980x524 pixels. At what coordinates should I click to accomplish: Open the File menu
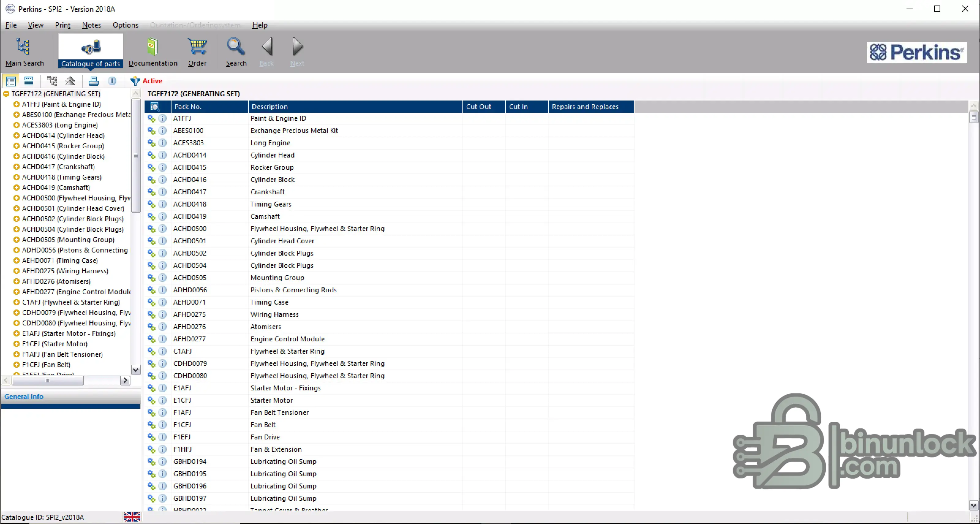(11, 25)
